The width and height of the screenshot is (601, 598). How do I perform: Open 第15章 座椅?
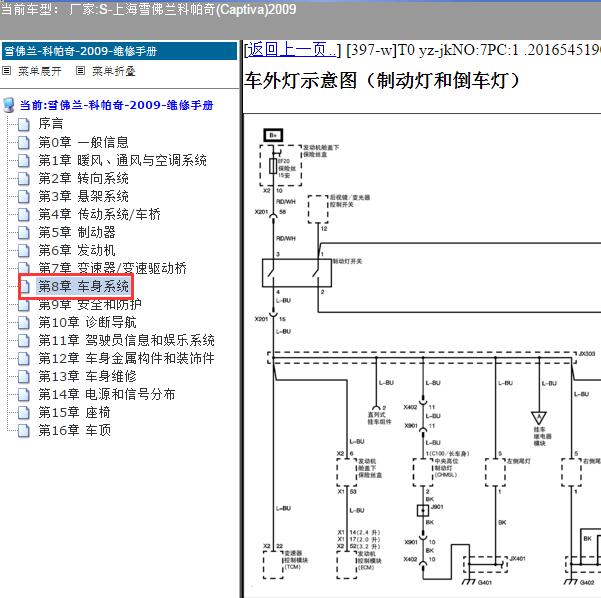click(x=74, y=412)
